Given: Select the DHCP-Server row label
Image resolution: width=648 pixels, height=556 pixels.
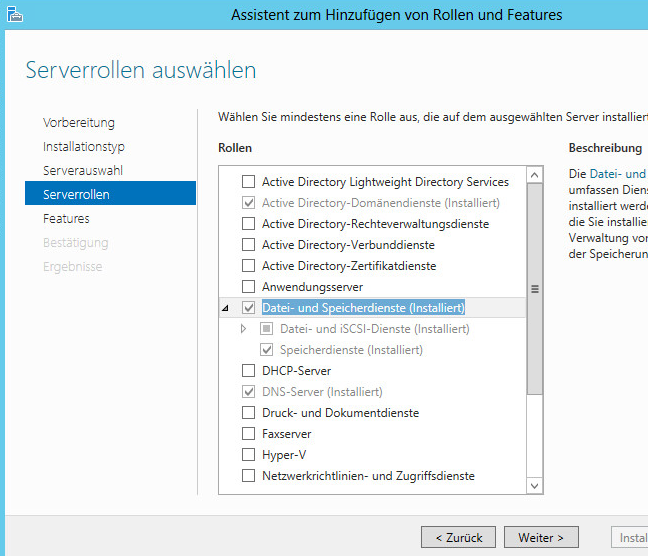Looking at the screenshot, I should pyautogui.click(x=296, y=370).
